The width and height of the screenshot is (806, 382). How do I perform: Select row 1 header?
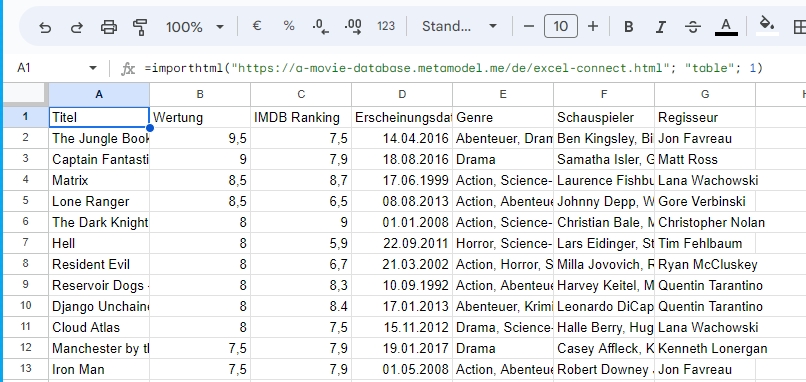click(26, 117)
